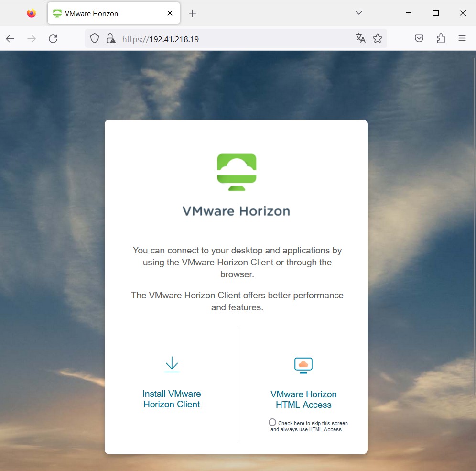Open the Extensions puzzle icon
This screenshot has width=476, height=471.
[x=441, y=39]
